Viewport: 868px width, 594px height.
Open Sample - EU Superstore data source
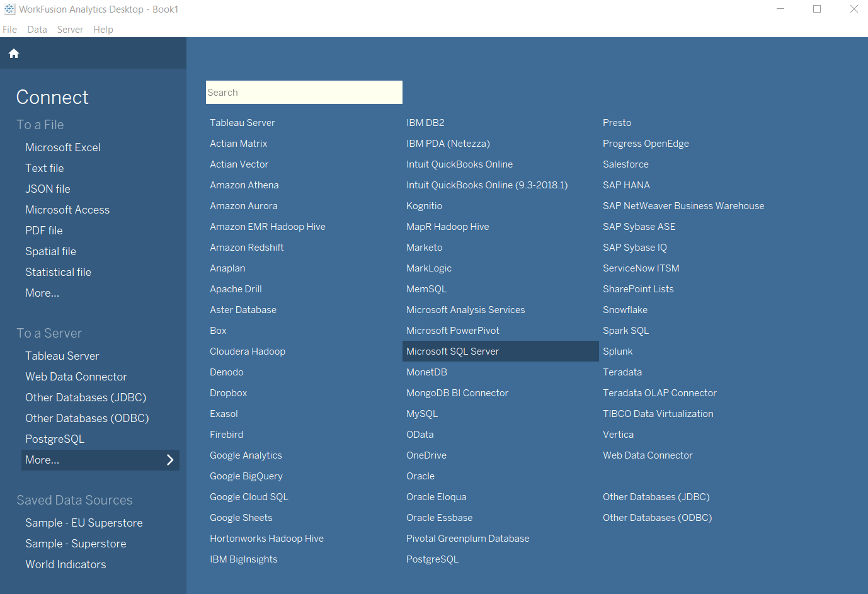(x=84, y=523)
